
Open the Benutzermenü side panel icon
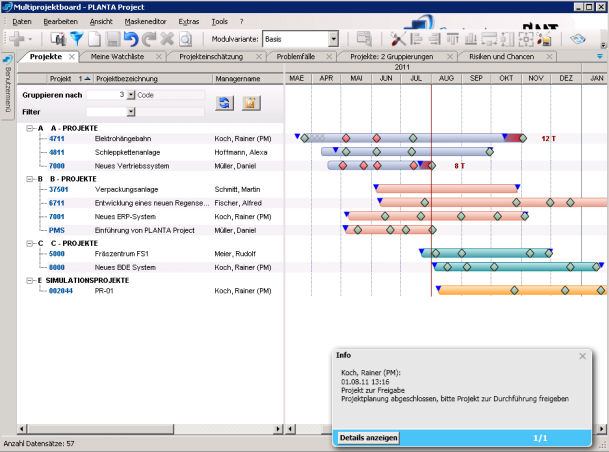click(x=8, y=60)
